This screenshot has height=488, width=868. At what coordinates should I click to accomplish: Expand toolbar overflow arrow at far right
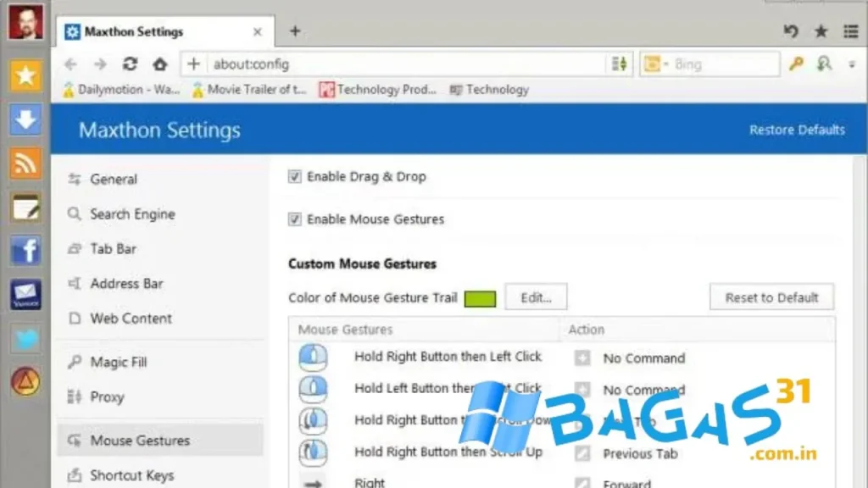tap(852, 64)
